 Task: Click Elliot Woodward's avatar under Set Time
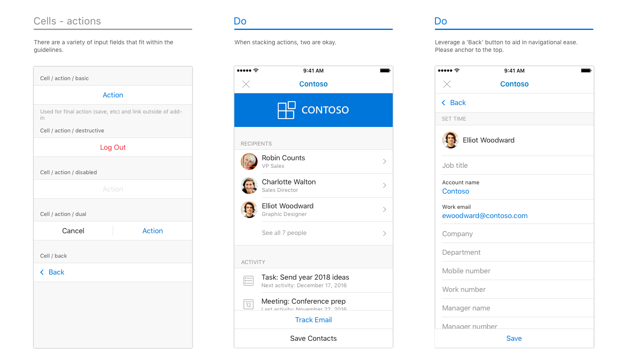point(451,140)
